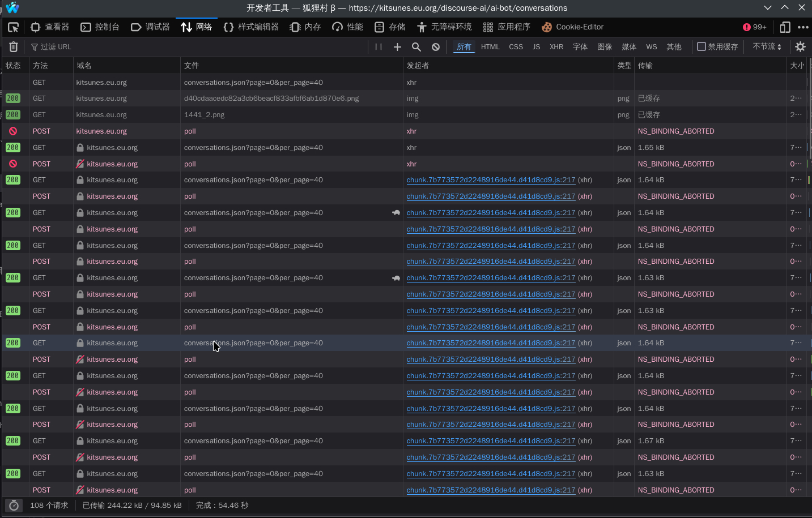
Task: Toggle the 所有 request filter
Action: [x=464, y=47]
